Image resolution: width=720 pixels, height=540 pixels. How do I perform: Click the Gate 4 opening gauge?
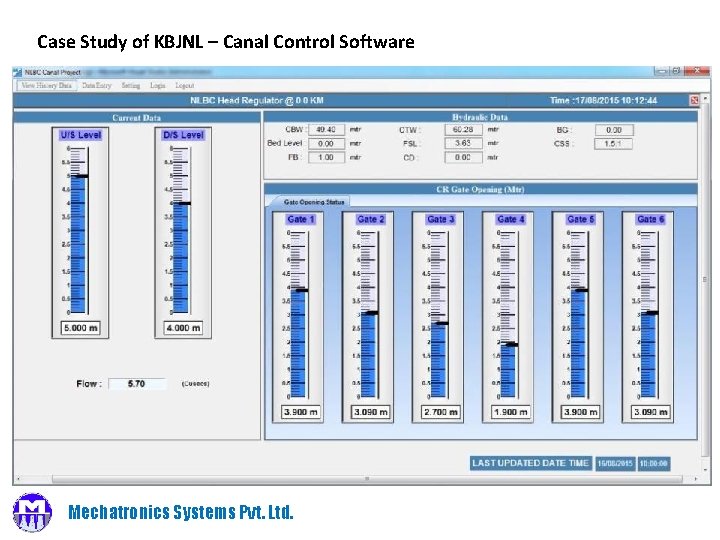click(508, 315)
